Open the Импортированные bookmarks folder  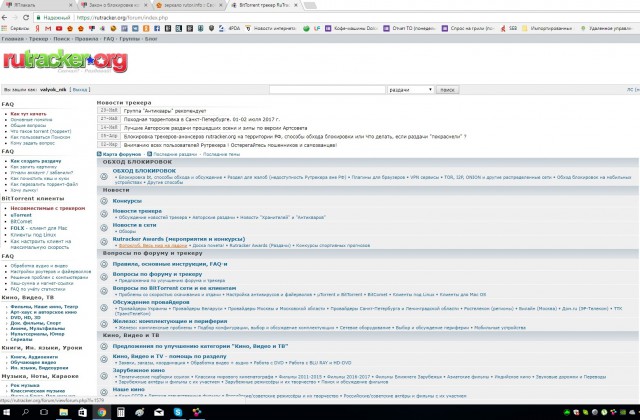[547, 28]
